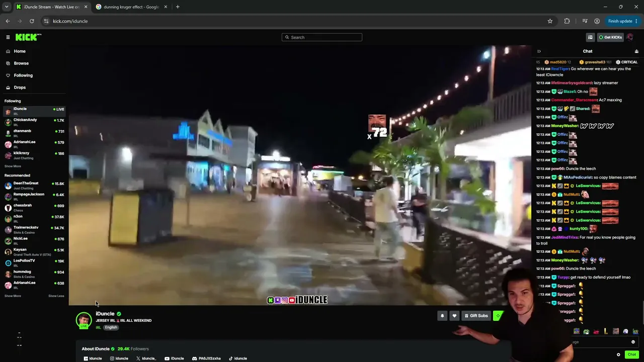This screenshot has height=362, width=644.
Task: Collapse Recommended list with Show Less
Action: coord(56,296)
